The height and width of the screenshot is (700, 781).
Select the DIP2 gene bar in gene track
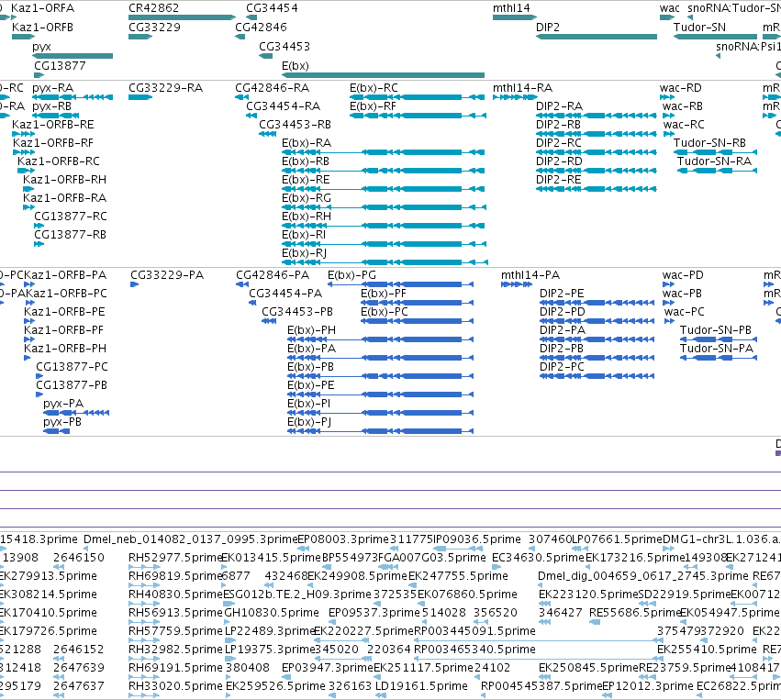tap(597, 37)
